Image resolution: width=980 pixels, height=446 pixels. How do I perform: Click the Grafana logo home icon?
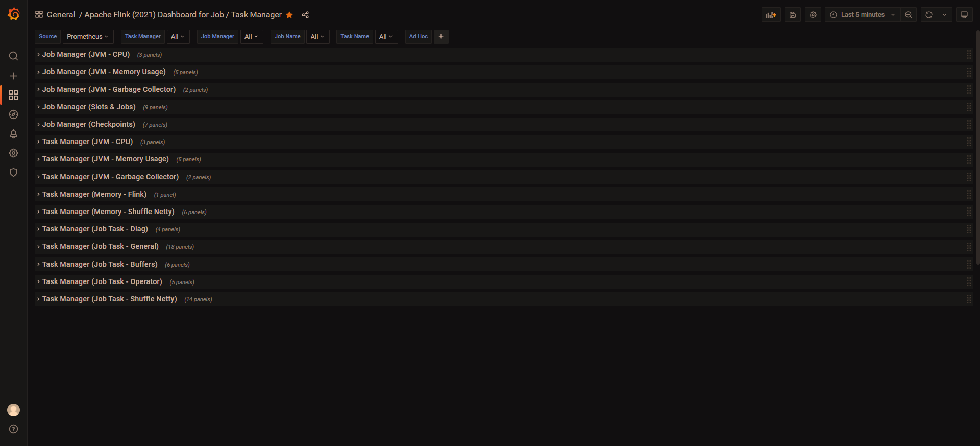(14, 14)
